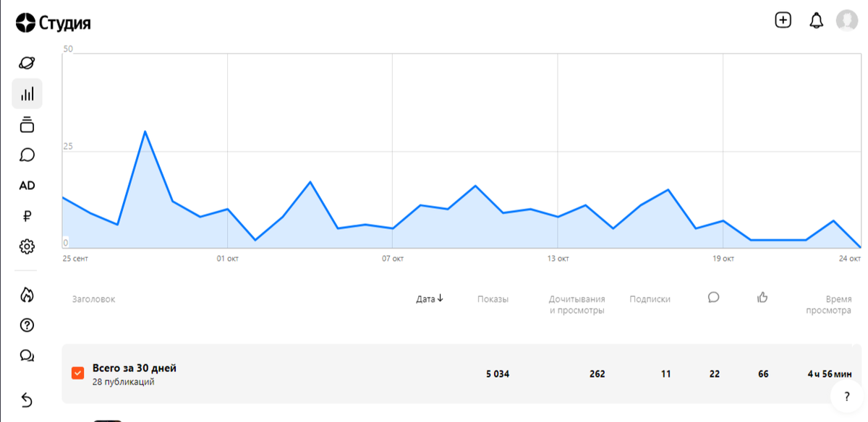
Task: Open the notifications bell
Action: point(816,20)
